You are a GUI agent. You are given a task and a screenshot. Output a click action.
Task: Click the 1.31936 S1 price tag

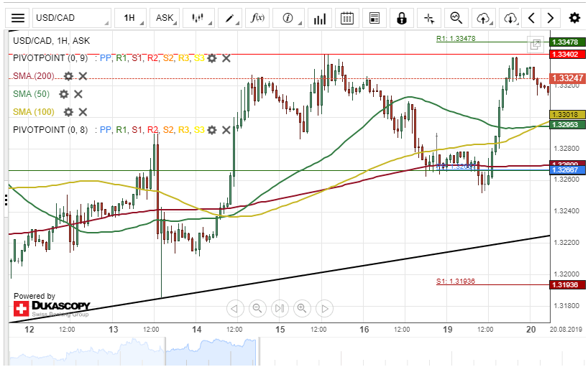point(567,285)
